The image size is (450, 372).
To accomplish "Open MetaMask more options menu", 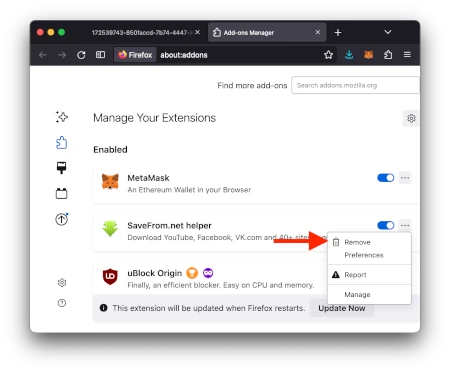I will 405,178.
